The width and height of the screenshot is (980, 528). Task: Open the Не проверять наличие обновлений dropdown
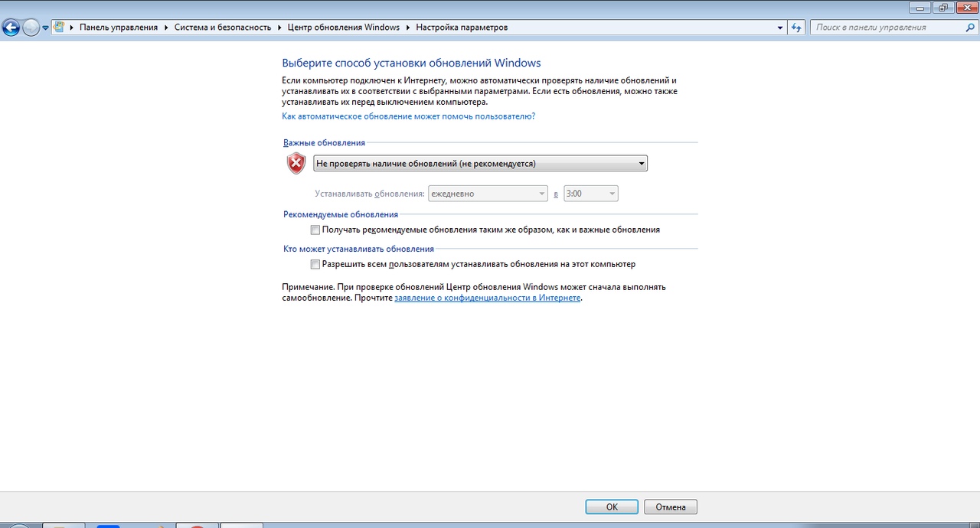coord(480,163)
